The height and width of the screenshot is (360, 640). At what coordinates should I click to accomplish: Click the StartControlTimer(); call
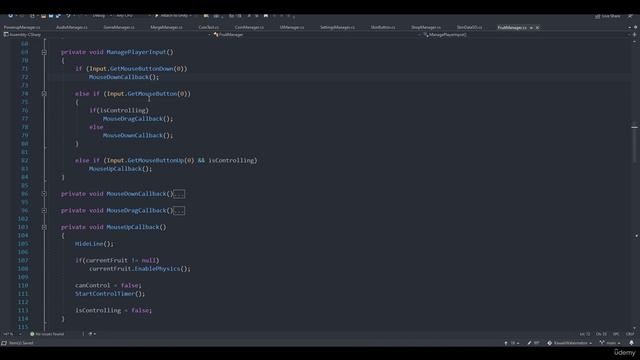(x=110, y=294)
